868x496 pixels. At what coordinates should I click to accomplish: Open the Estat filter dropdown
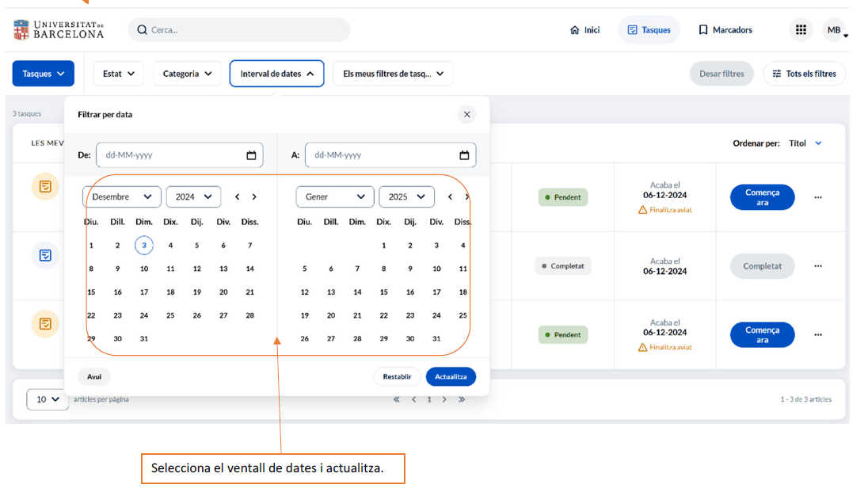click(119, 74)
